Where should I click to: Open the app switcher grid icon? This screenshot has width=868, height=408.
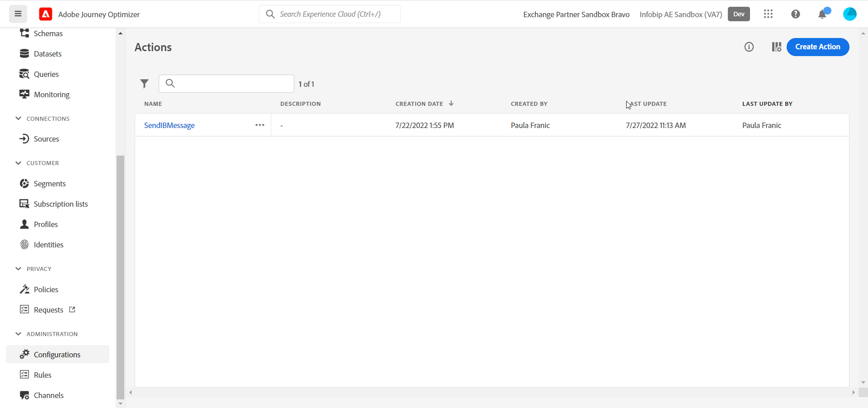768,14
